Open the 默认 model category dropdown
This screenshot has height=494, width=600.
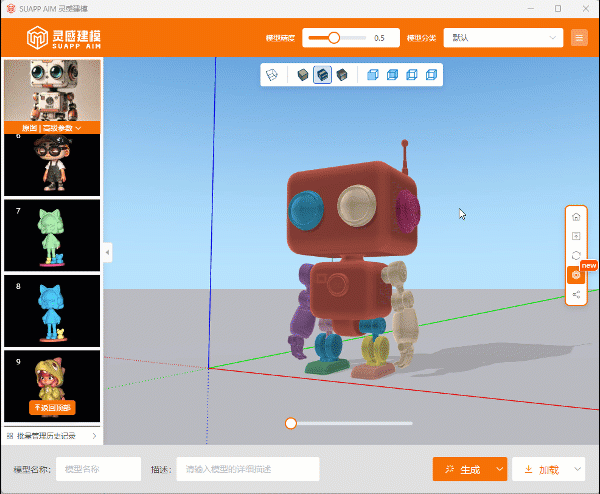click(x=502, y=38)
